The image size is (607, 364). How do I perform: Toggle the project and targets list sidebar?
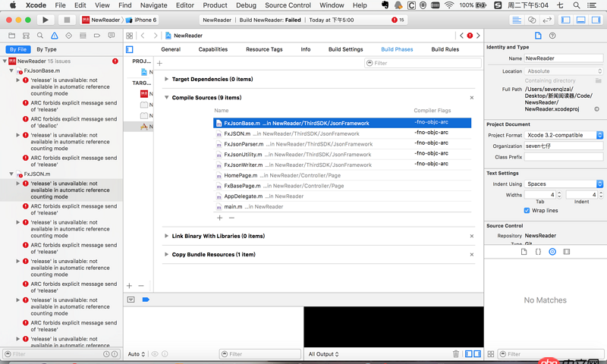click(x=130, y=49)
